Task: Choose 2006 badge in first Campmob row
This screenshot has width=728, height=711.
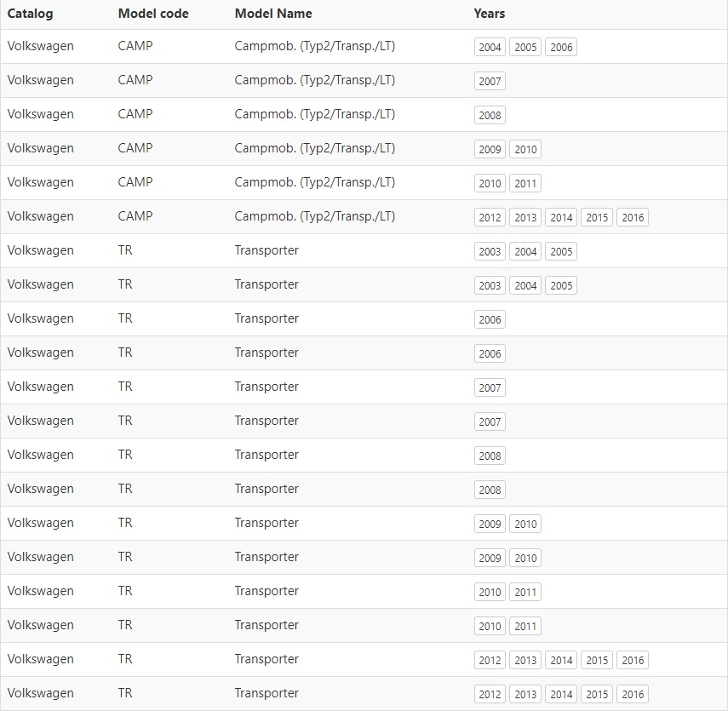Action: [x=561, y=48]
